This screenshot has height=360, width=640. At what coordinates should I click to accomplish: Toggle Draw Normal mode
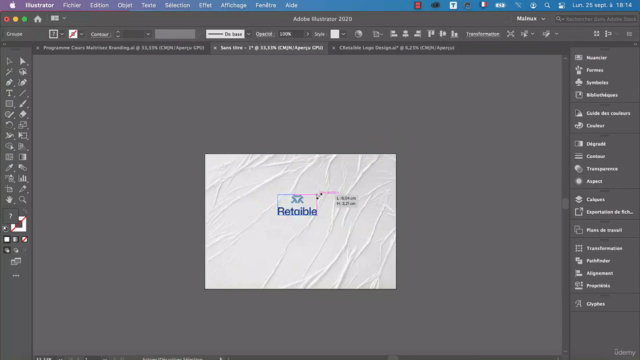[x=7, y=250]
